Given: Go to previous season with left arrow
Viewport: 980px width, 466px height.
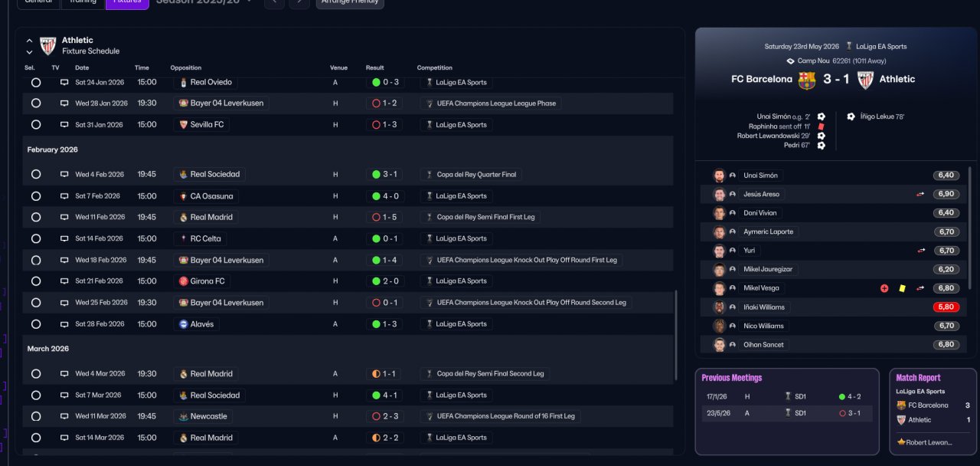Looking at the screenshot, I should 274,2.
